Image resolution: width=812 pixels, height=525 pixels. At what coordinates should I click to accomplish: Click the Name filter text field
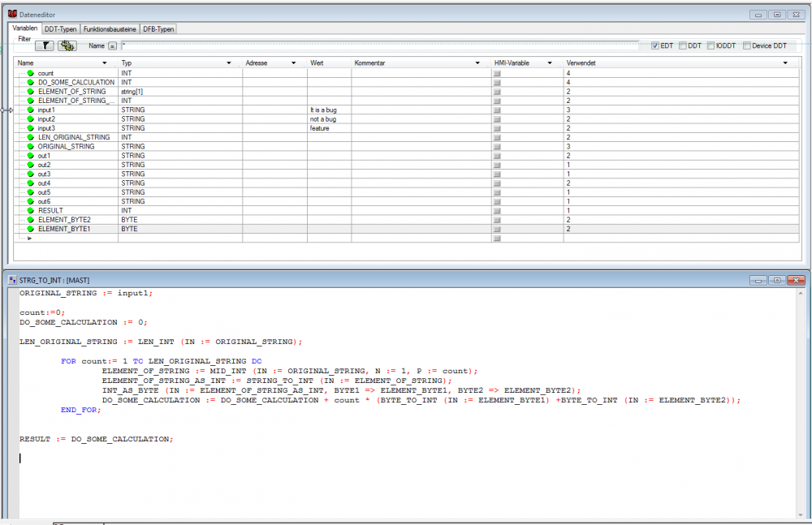[382, 46]
